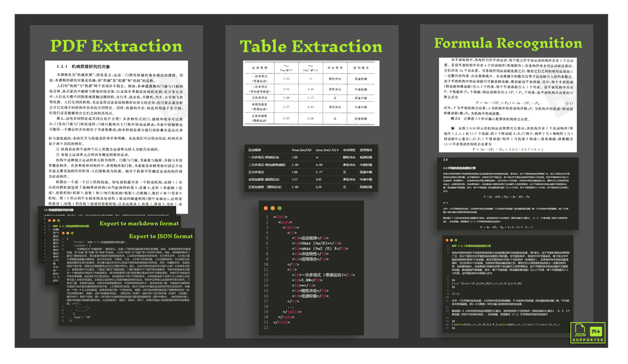Click the closing </html> tag on code line 21

click(x=281, y=322)
